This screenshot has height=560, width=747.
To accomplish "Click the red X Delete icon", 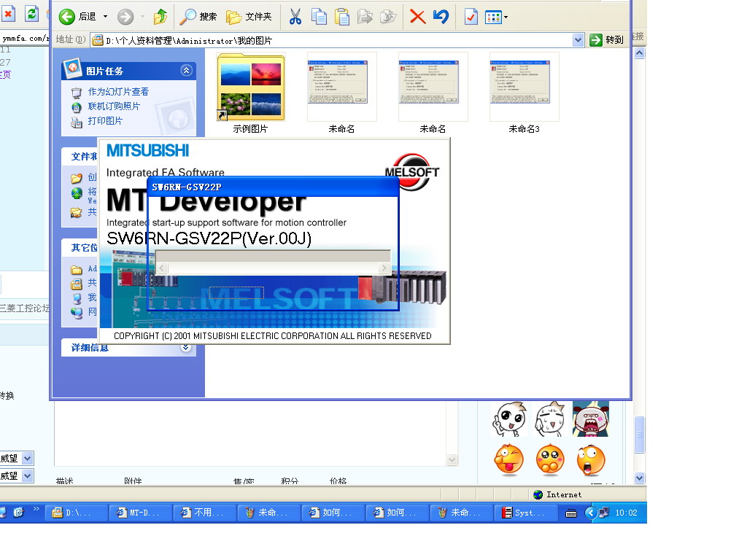I will 417,17.
